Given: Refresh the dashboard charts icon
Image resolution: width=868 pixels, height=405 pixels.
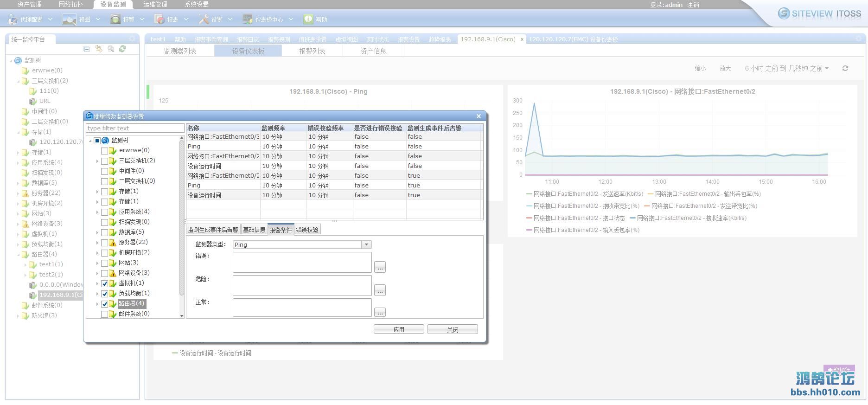Looking at the screenshot, I should (845, 68).
